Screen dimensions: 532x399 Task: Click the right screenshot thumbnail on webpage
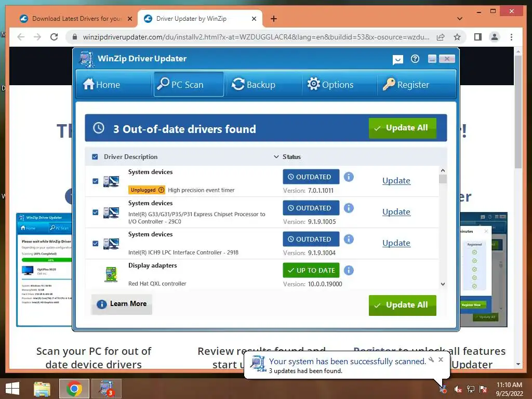click(x=484, y=270)
